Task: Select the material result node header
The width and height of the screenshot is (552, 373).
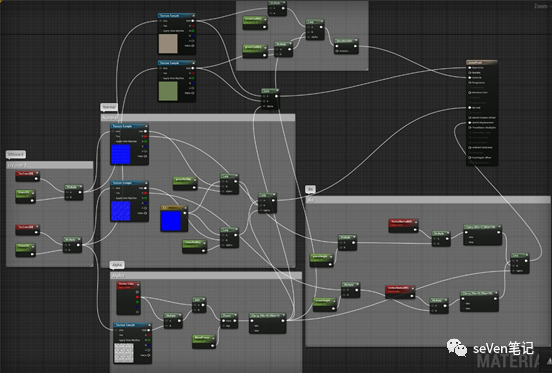Action: 482,62
